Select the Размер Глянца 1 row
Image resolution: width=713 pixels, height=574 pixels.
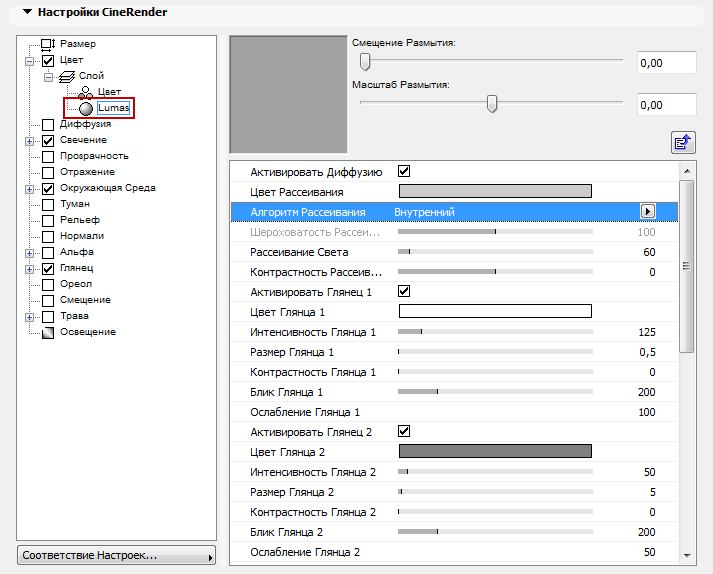tap(454, 352)
